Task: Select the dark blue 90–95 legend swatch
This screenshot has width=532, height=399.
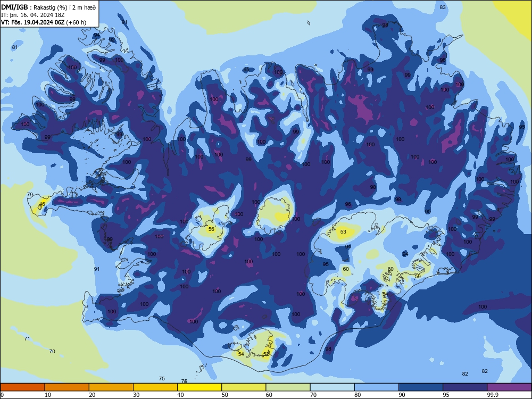Action: point(421,387)
